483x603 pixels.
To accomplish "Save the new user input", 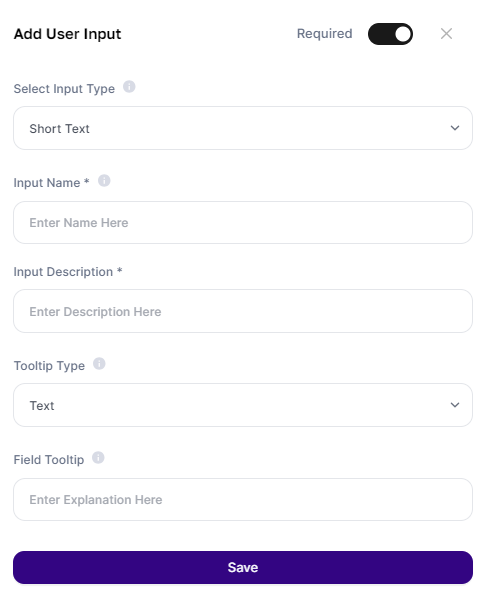I will click(243, 568).
